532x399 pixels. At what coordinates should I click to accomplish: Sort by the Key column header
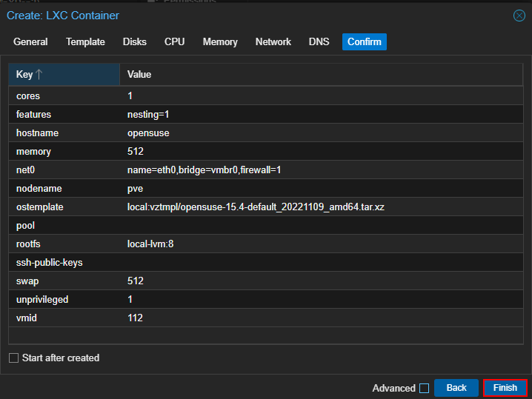tap(63, 75)
